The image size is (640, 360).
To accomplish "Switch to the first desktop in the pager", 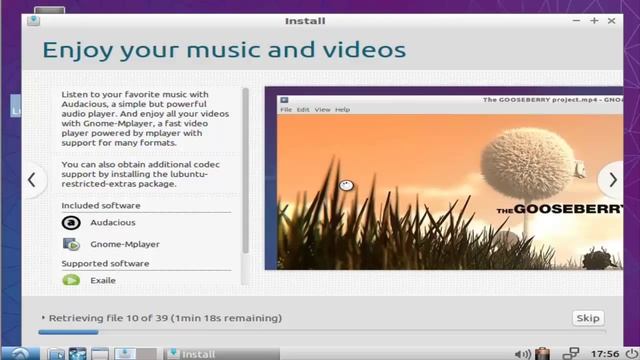I will click(124, 353).
